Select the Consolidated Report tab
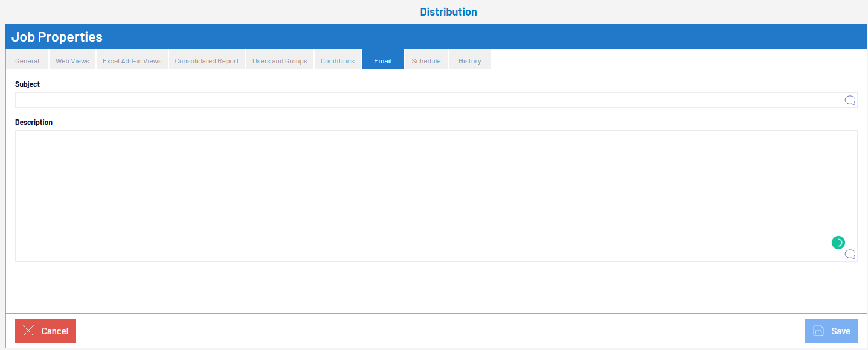 pos(207,61)
